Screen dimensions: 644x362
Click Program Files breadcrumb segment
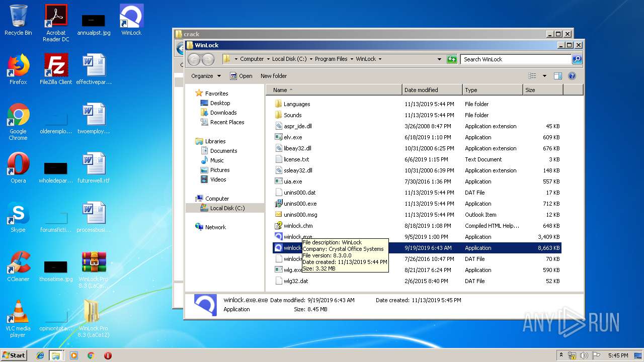[331, 59]
